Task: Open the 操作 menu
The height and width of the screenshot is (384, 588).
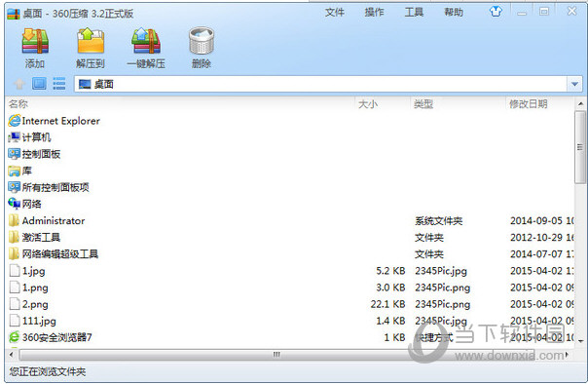Action: [374, 13]
